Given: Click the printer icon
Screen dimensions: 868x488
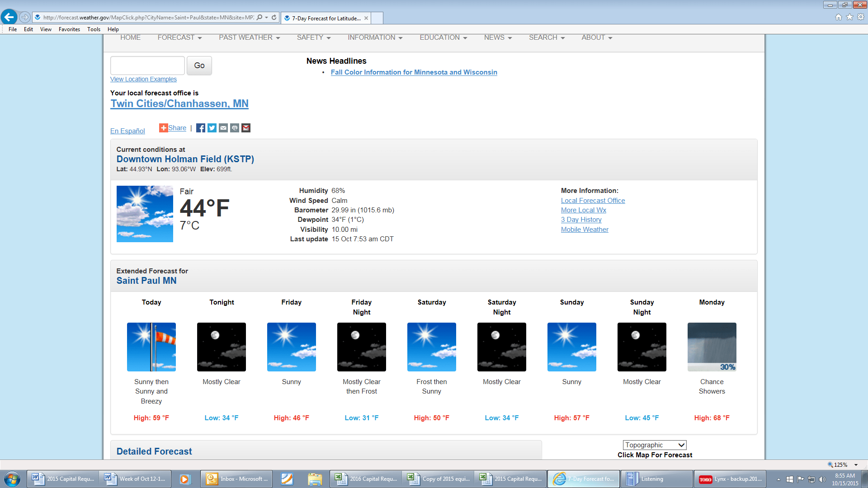Looking at the screenshot, I should (235, 128).
